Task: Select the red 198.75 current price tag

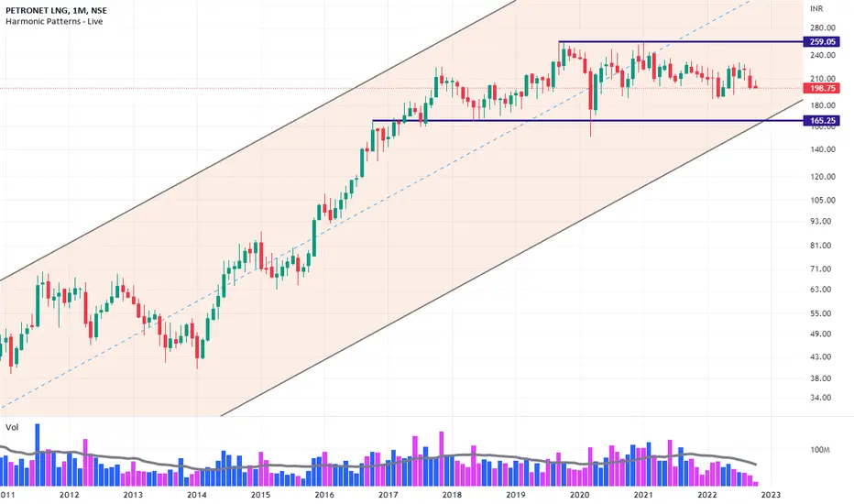Action: pyautogui.click(x=822, y=88)
